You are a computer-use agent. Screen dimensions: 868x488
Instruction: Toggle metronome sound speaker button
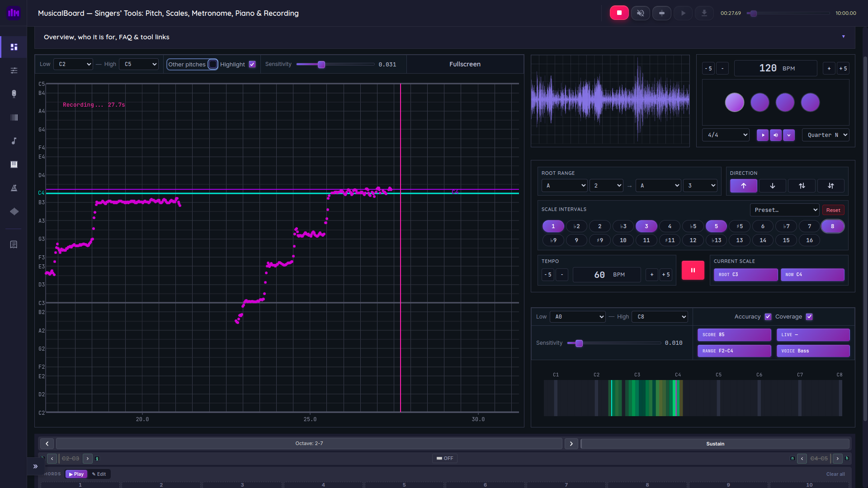776,135
